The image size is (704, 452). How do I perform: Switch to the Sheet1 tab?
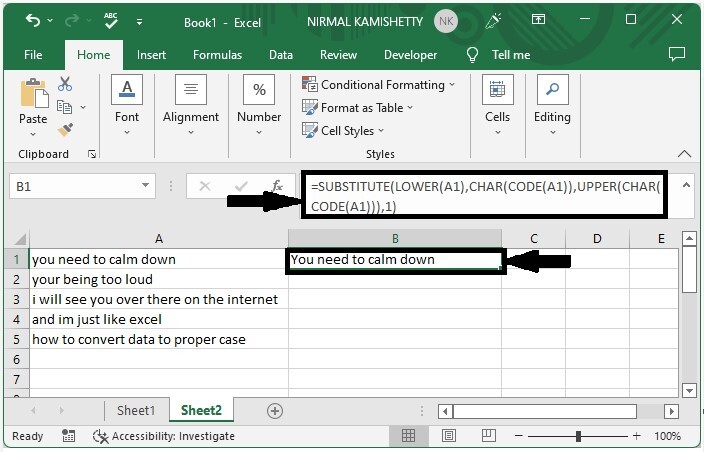[136, 410]
